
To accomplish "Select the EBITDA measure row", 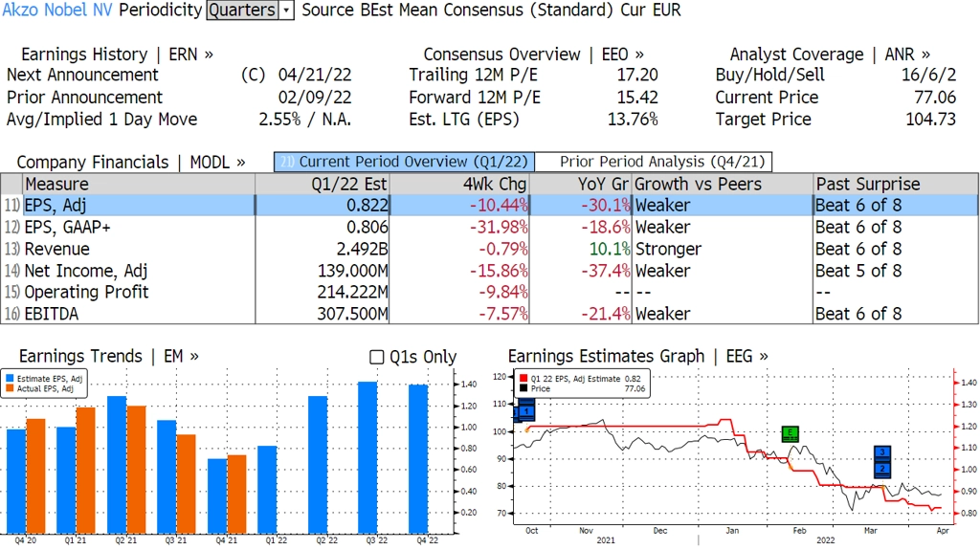I will point(489,313).
